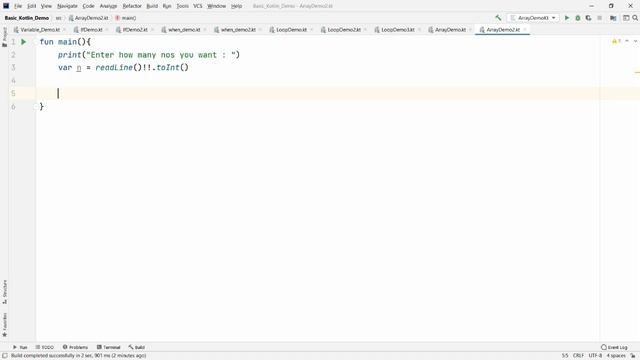The image size is (640, 360).
Task: Open the VCS menu
Action: tap(198, 6)
